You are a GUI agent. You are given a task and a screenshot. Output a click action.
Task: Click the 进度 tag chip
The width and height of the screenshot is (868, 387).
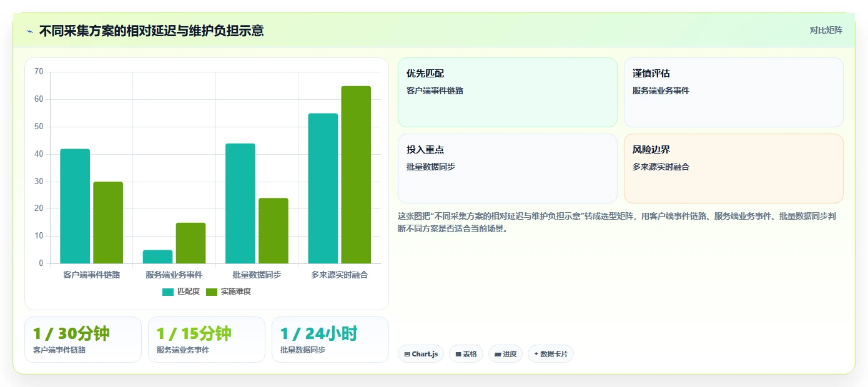coord(505,354)
